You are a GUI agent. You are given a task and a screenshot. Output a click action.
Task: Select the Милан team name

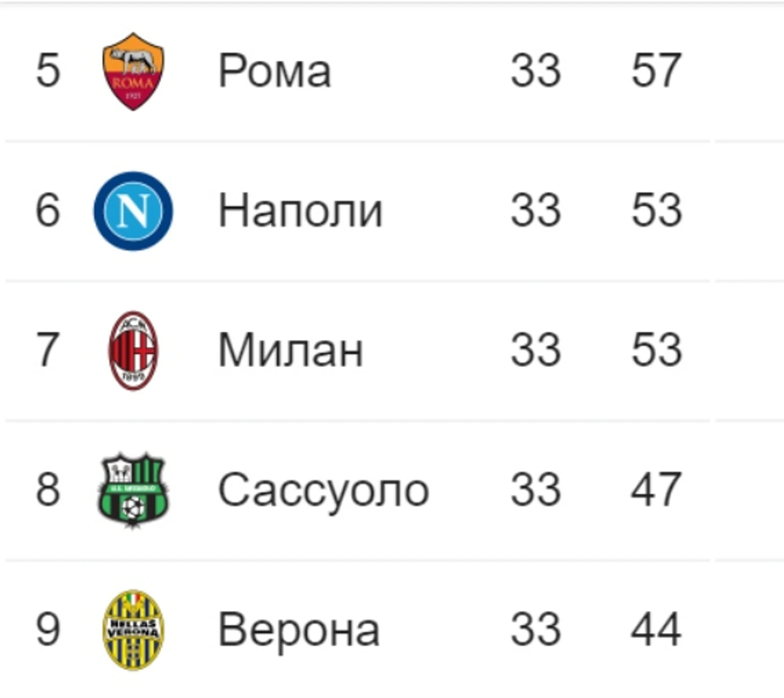(291, 350)
